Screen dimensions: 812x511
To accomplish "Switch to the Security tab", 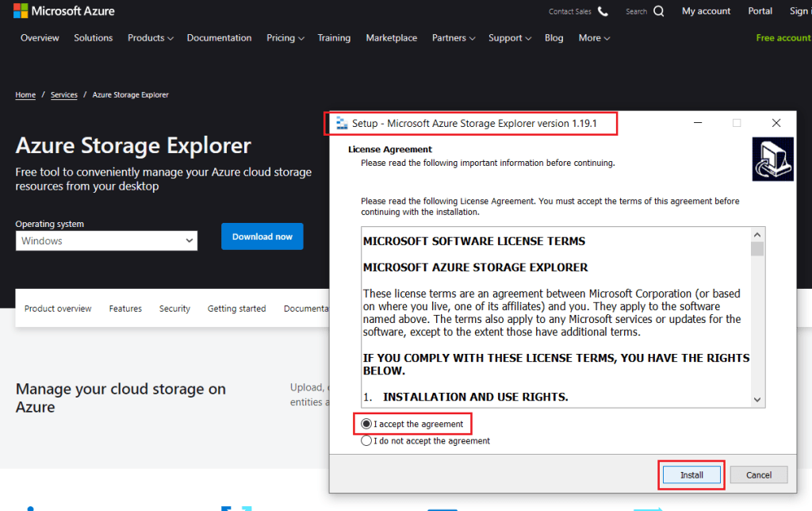I will click(174, 308).
